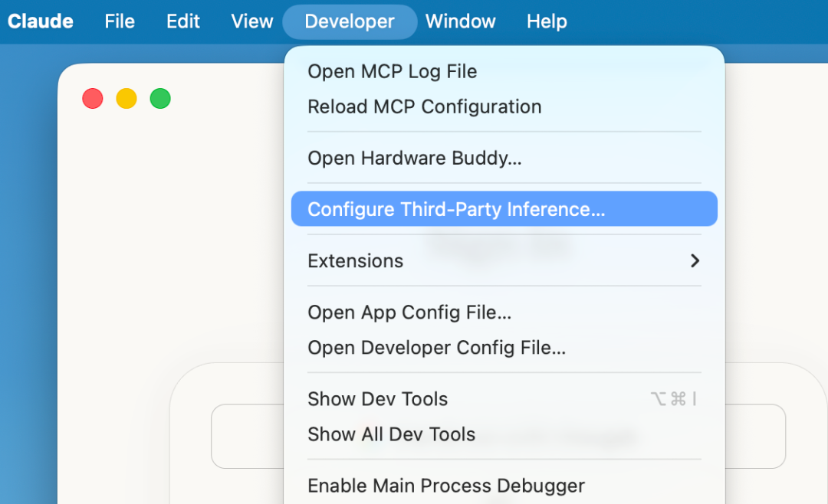Click the green full-screen window button
Image resolution: width=828 pixels, height=504 pixels.
click(x=160, y=99)
